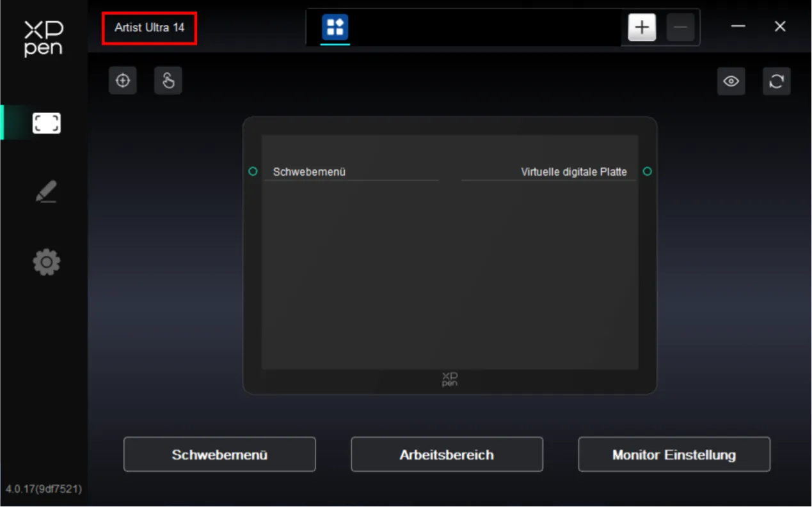The image size is (812, 507).
Task: Click the refresh/reset arrows icon
Action: tap(777, 81)
